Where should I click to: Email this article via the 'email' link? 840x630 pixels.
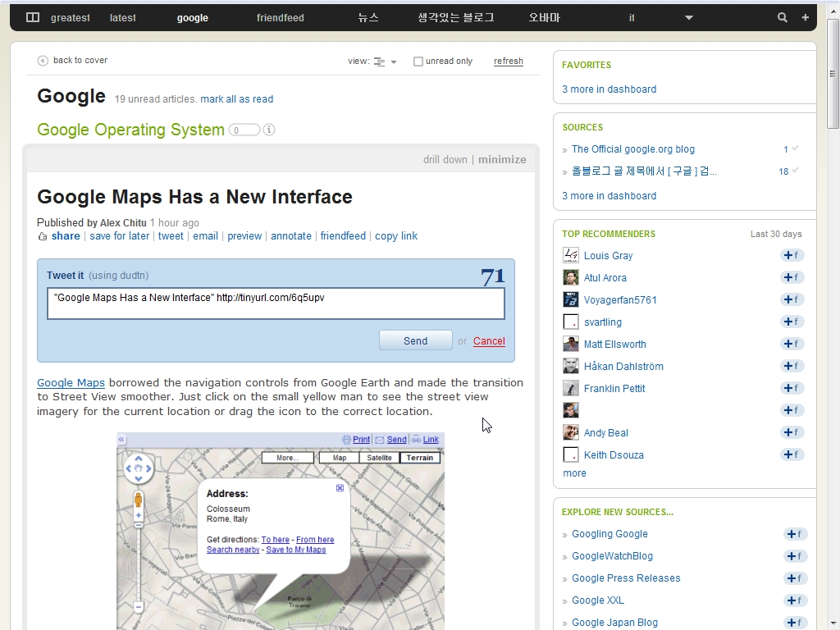coord(205,236)
